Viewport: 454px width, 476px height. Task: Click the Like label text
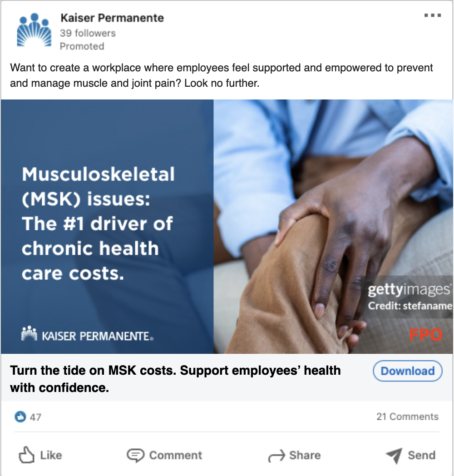(51, 456)
